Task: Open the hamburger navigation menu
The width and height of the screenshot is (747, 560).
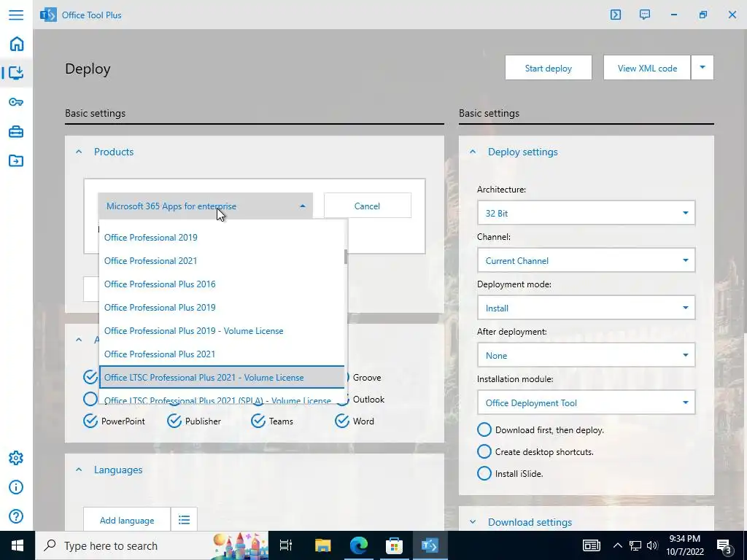Action: (16, 15)
